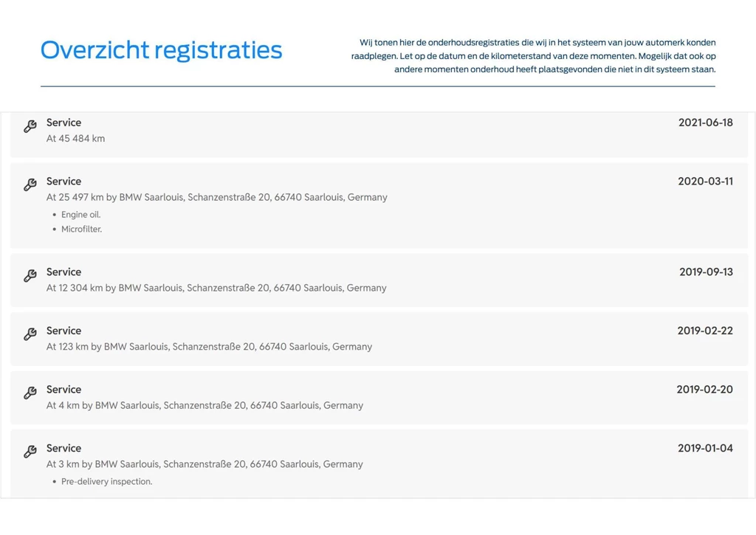Click wrench icon of 2021-06-18 service
Viewport: 756px width, 535px height.
[x=30, y=126]
